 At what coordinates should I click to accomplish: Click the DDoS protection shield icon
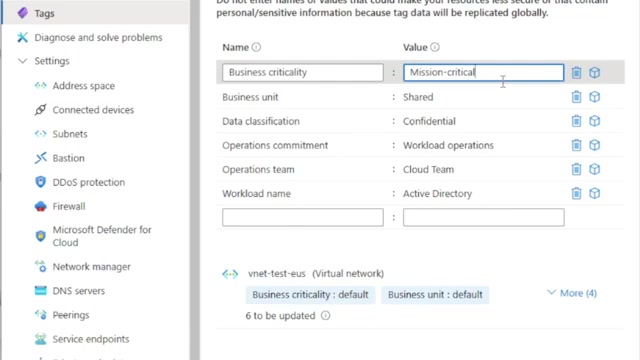click(40, 182)
